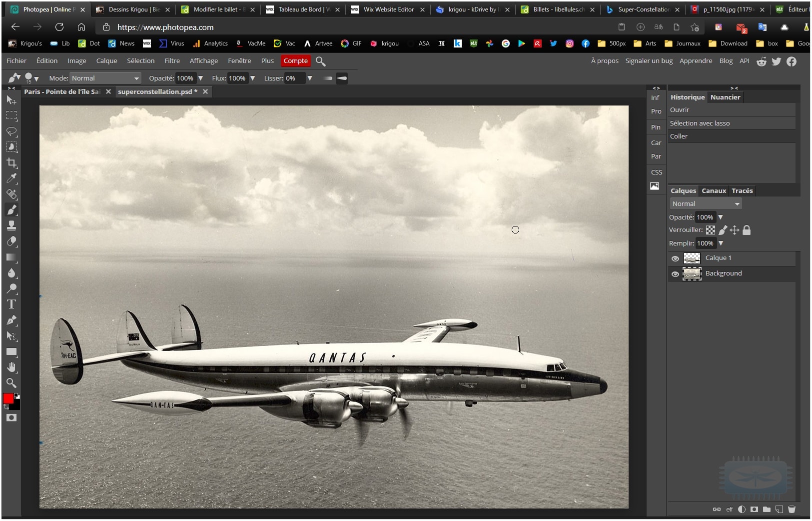Viewport: 812px width, 521px height.
Task: Add a raster mask icon
Action: (754, 509)
